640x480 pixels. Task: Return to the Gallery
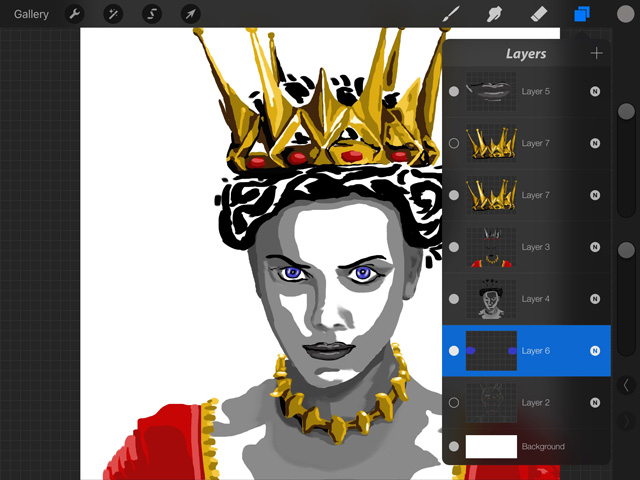pos(31,14)
